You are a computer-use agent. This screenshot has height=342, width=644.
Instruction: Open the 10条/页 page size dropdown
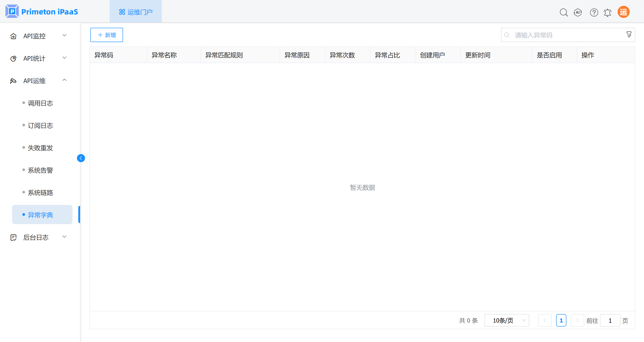(506, 320)
